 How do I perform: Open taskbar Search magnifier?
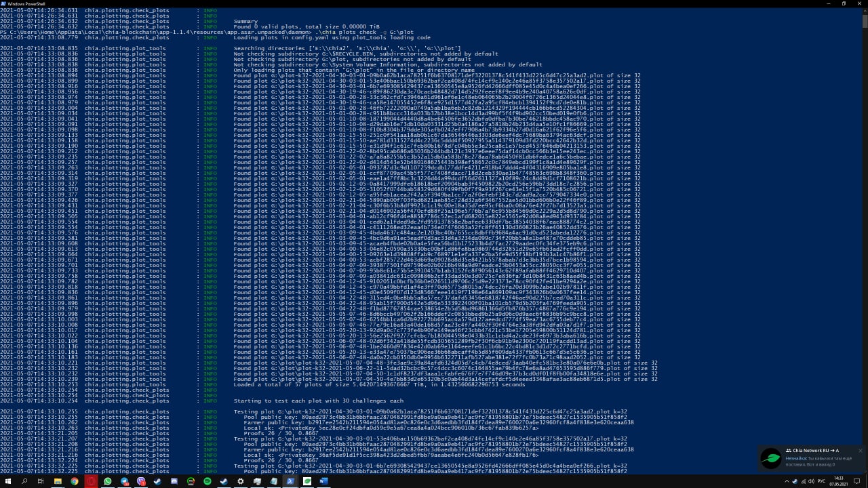tap(24, 481)
